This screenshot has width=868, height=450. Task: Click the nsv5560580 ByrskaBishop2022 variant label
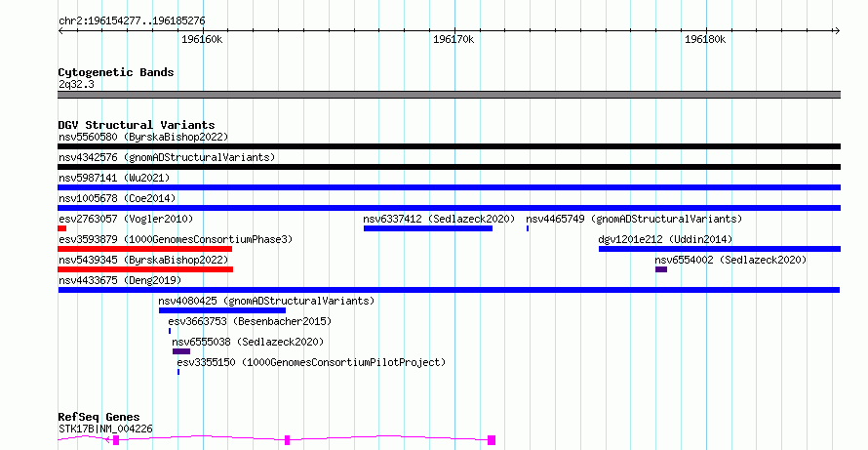click(x=143, y=137)
